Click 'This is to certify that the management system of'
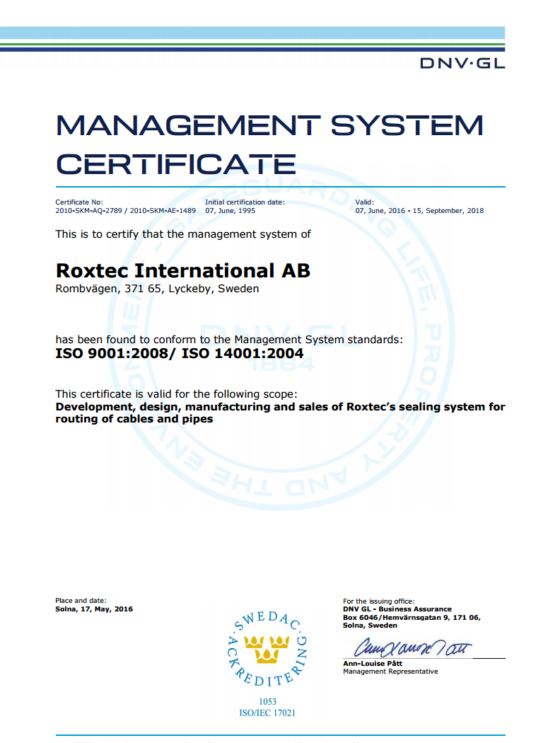Image resolution: width=560 pixels, height=743 pixels. [183, 234]
